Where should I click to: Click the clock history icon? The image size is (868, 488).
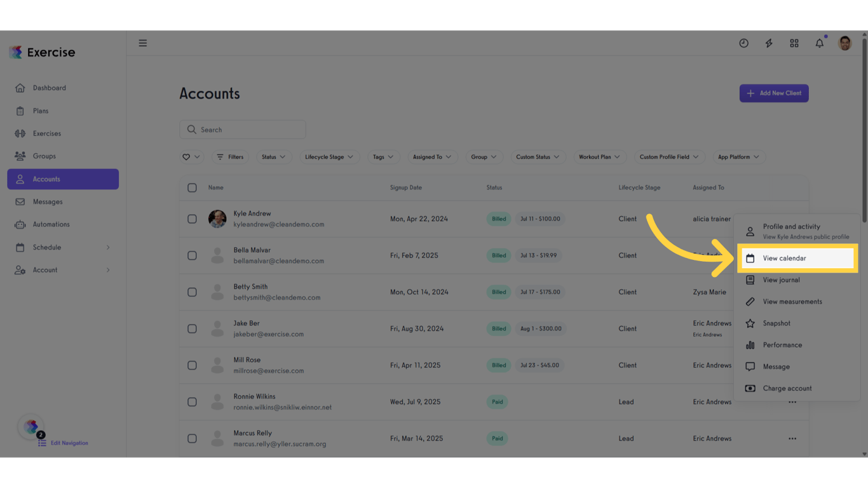(x=743, y=43)
